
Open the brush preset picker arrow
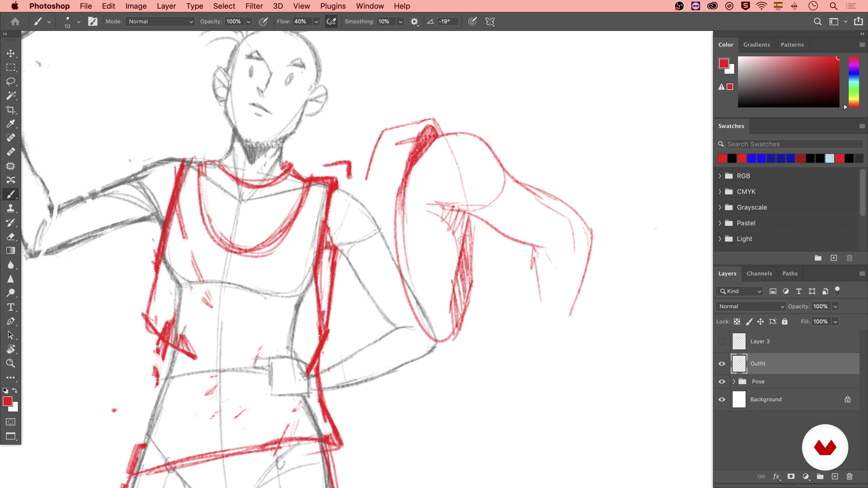tap(78, 21)
